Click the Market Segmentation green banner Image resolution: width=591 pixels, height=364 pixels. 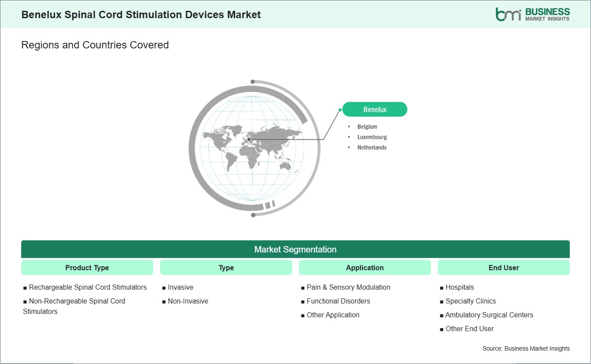tap(295, 249)
